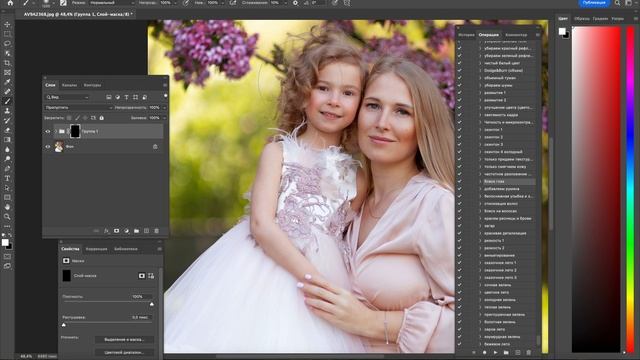Toggle checkmark for 'виньетирование' action
640x360 pixels.
point(460,255)
